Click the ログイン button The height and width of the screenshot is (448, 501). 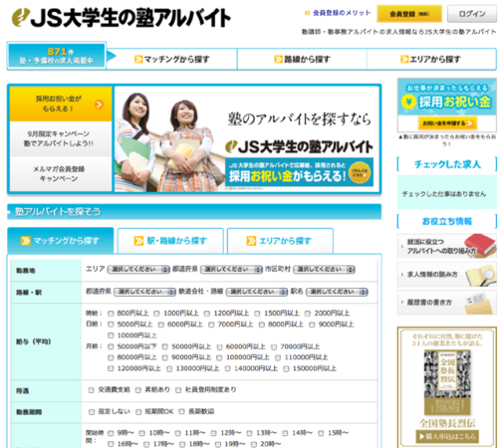click(x=472, y=14)
